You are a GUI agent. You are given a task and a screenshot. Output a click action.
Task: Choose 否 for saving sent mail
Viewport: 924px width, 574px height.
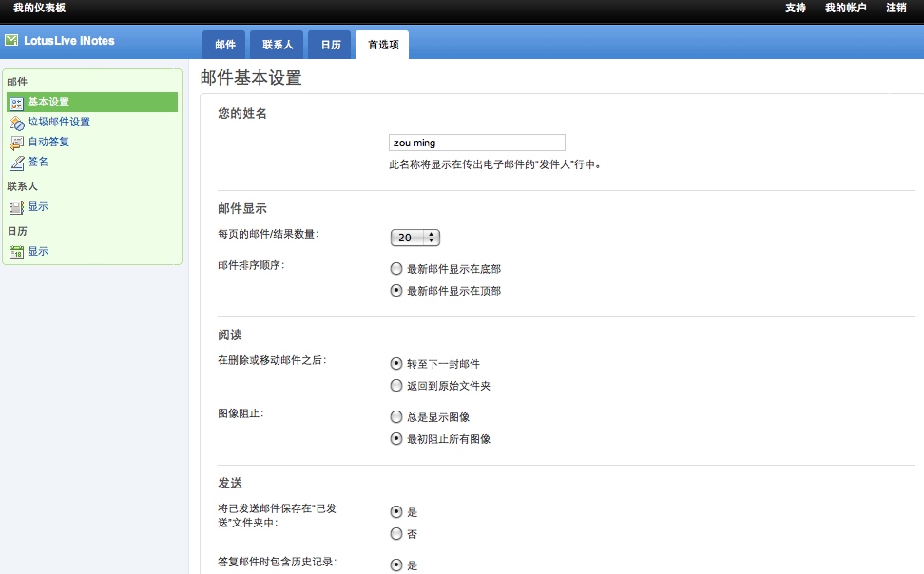pos(396,534)
